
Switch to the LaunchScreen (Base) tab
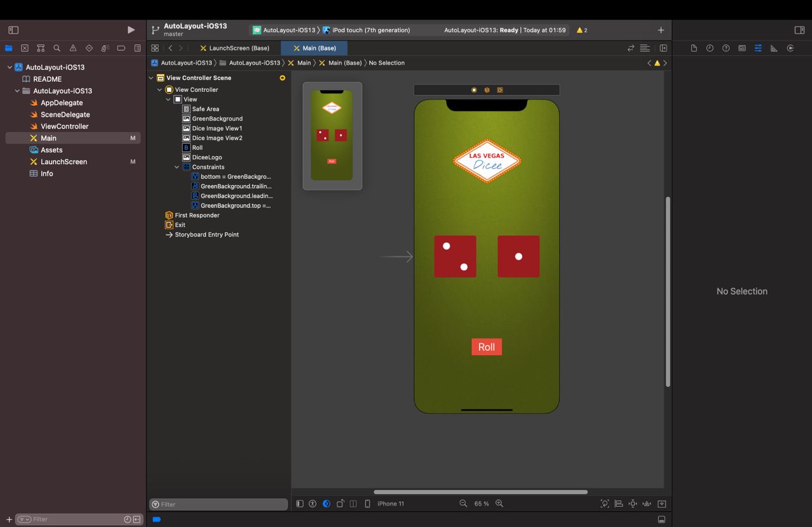pos(235,48)
